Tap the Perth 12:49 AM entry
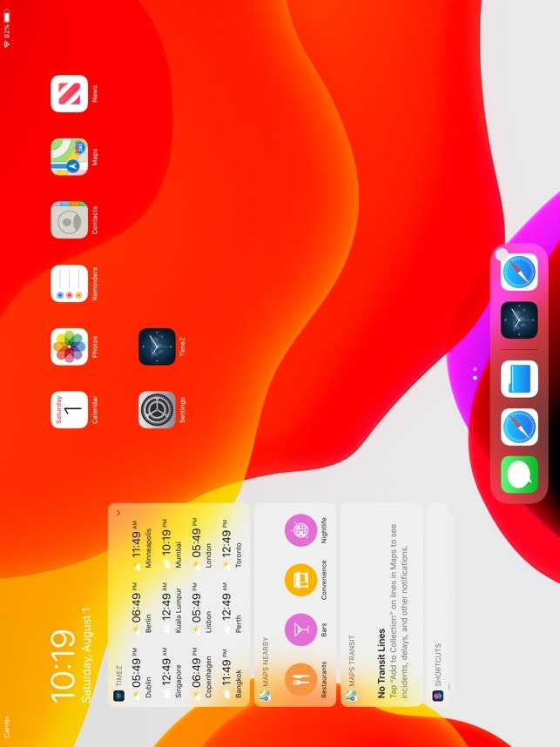The width and height of the screenshot is (560, 747). (232, 607)
